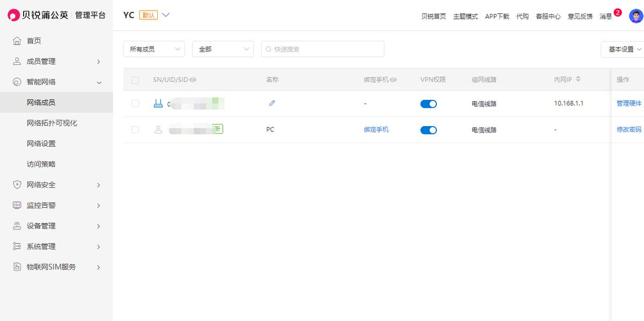The height and width of the screenshot is (321, 644).
Task: Select 首页 home item in the sidebar
Action: click(33, 40)
